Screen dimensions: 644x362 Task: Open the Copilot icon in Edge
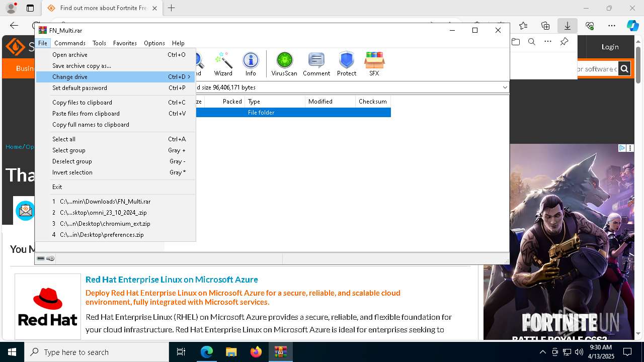632,26
